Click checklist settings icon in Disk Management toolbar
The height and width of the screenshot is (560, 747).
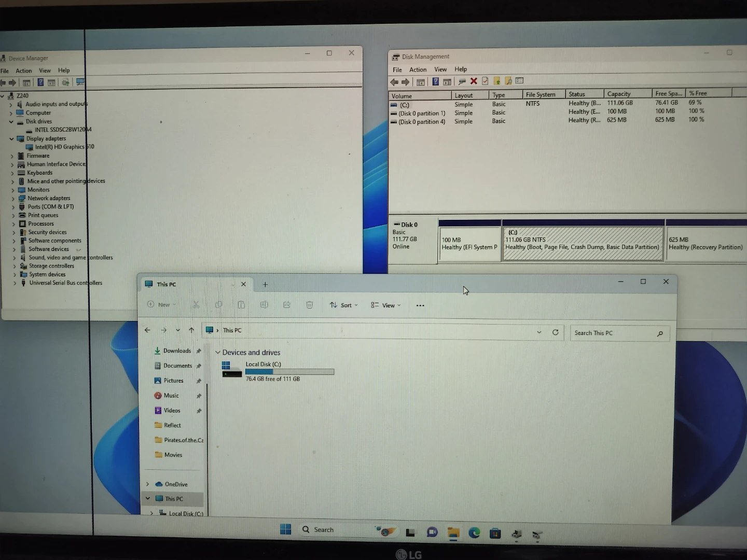tap(519, 80)
